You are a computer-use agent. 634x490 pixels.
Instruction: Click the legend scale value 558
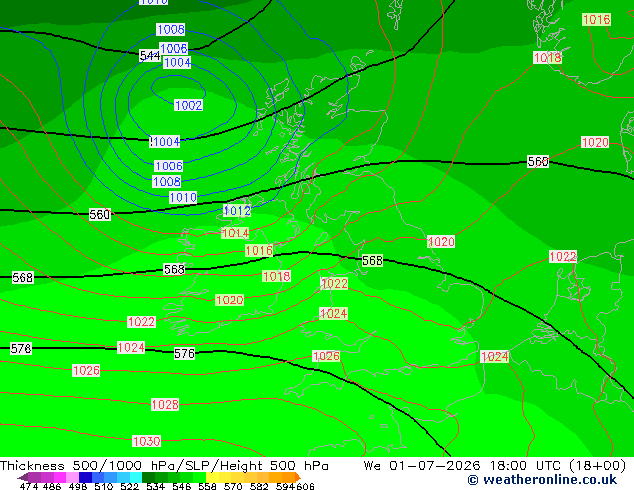pyautogui.click(x=207, y=486)
